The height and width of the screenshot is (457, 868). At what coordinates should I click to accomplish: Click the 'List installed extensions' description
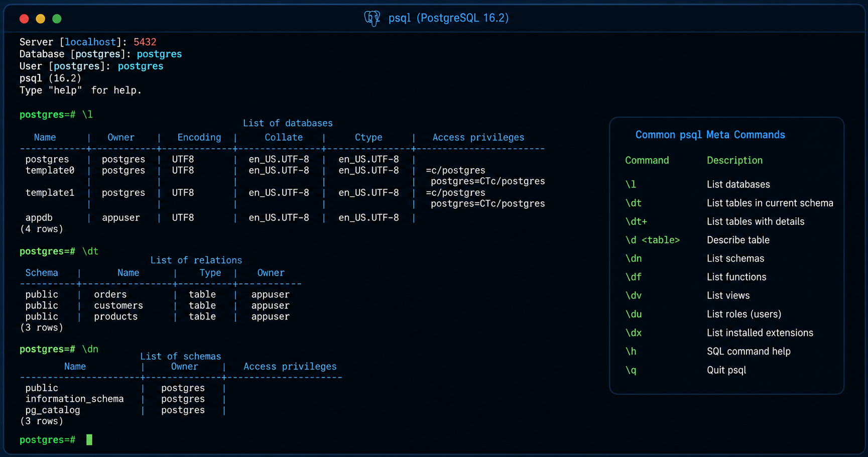760,333
